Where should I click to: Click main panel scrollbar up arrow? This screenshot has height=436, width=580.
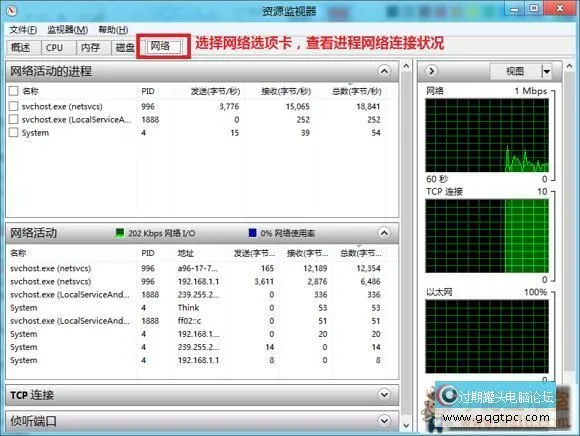406,67
